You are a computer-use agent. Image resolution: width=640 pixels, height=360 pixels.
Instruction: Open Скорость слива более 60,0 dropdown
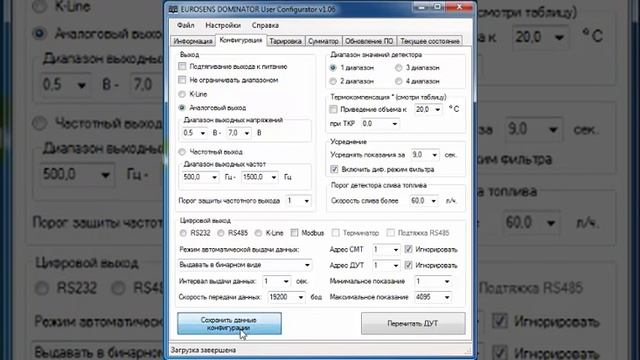point(424,201)
